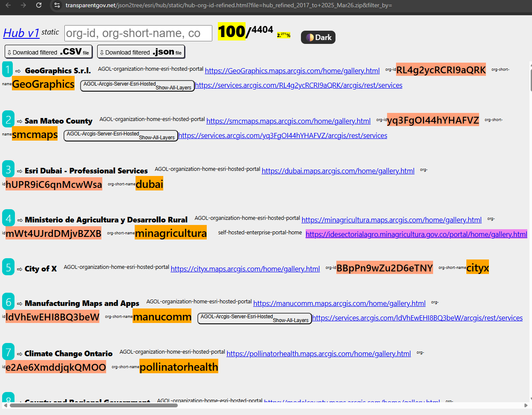Open the GeoGraphics.maps.arcgis.com gallery link
Screen dimensions: 532x415
(x=292, y=71)
